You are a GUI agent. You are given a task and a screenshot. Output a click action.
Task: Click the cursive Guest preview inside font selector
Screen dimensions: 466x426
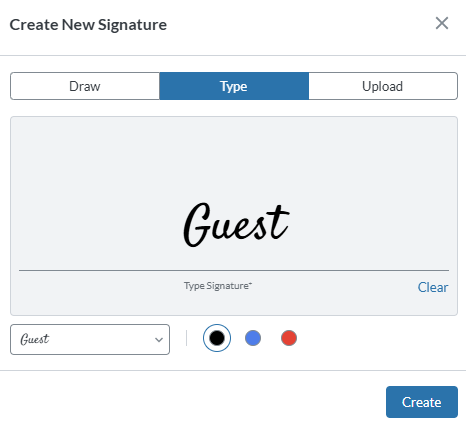[x=35, y=339]
